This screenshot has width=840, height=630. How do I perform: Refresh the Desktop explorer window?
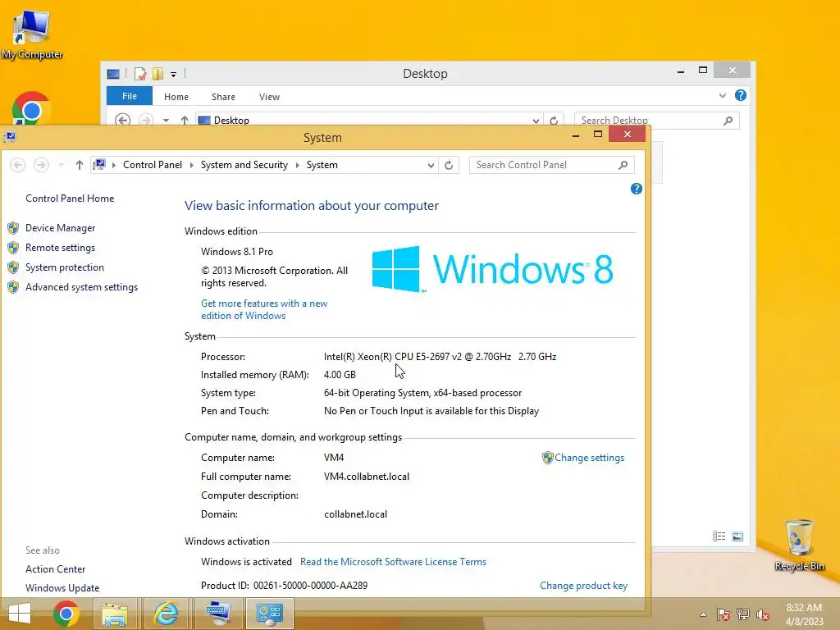[x=554, y=121]
